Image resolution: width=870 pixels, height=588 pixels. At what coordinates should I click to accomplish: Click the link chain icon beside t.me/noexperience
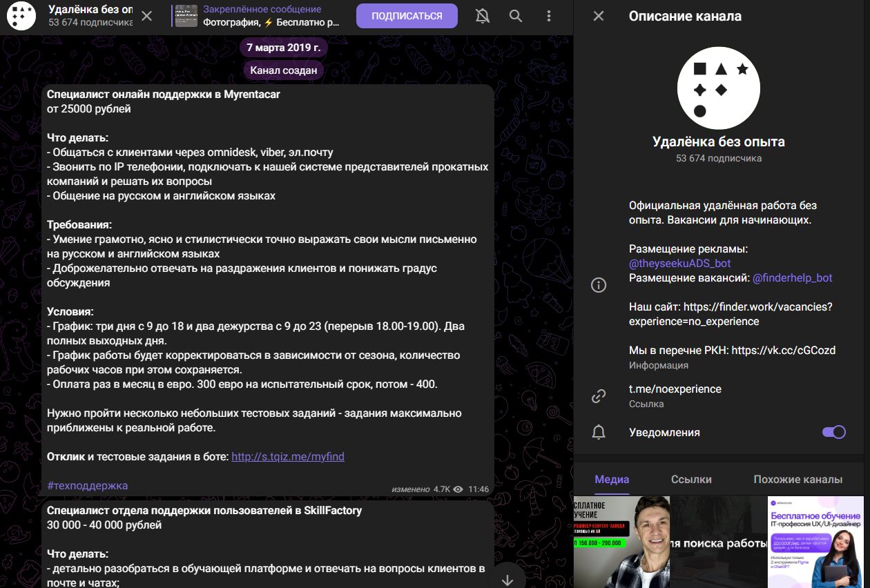tap(599, 396)
